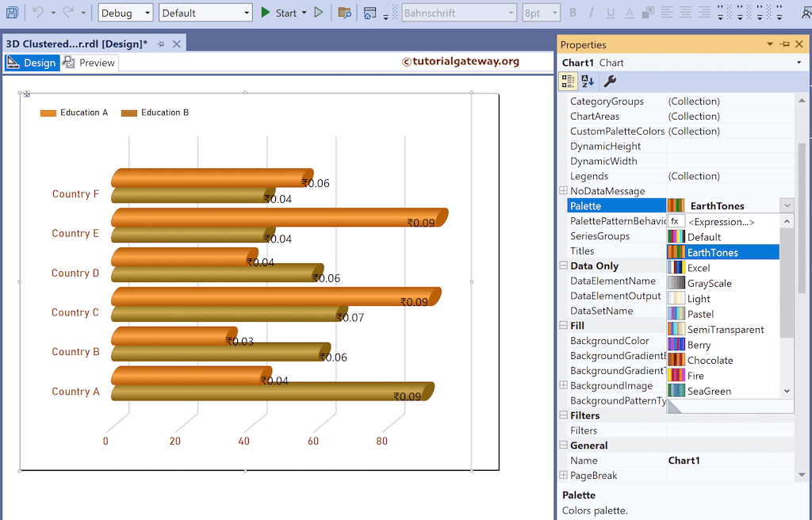The image size is (812, 520).
Task: Sort properties alphabetically with A-Z icon
Action: (588, 81)
